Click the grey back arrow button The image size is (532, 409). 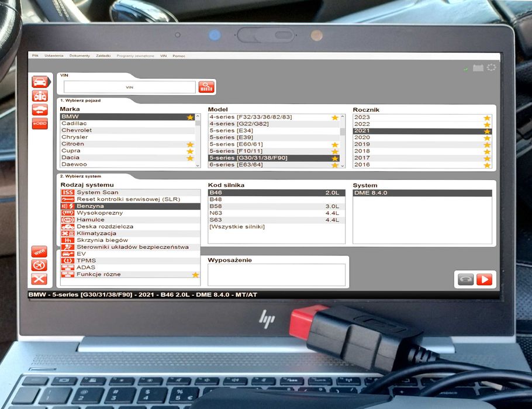pyautogui.click(x=465, y=279)
